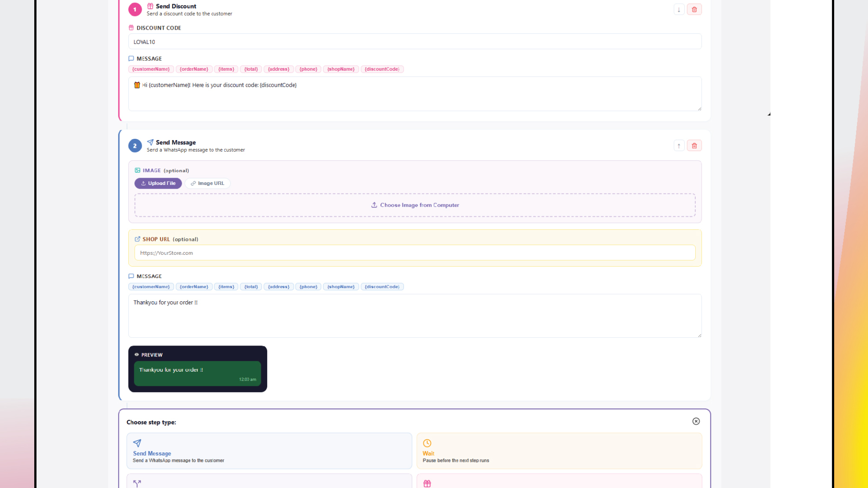Insert pink {items} tag in discount message
868x488 pixels.
click(x=226, y=69)
